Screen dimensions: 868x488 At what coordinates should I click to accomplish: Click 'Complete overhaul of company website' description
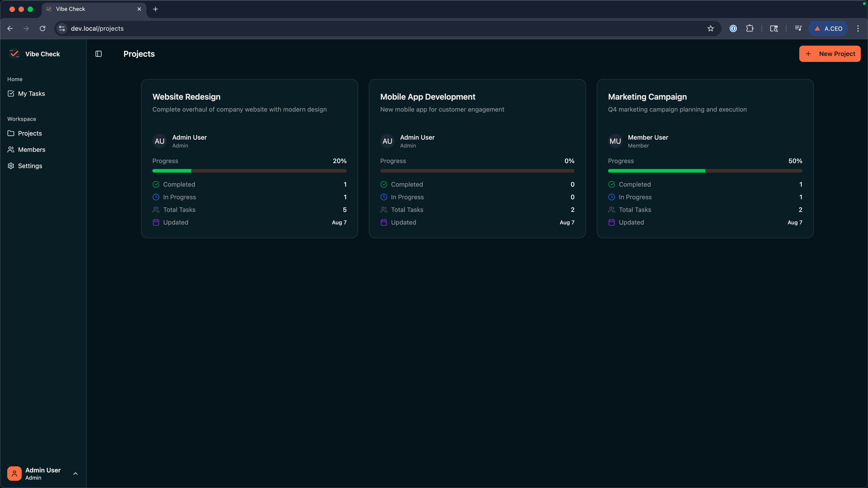coord(240,109)
